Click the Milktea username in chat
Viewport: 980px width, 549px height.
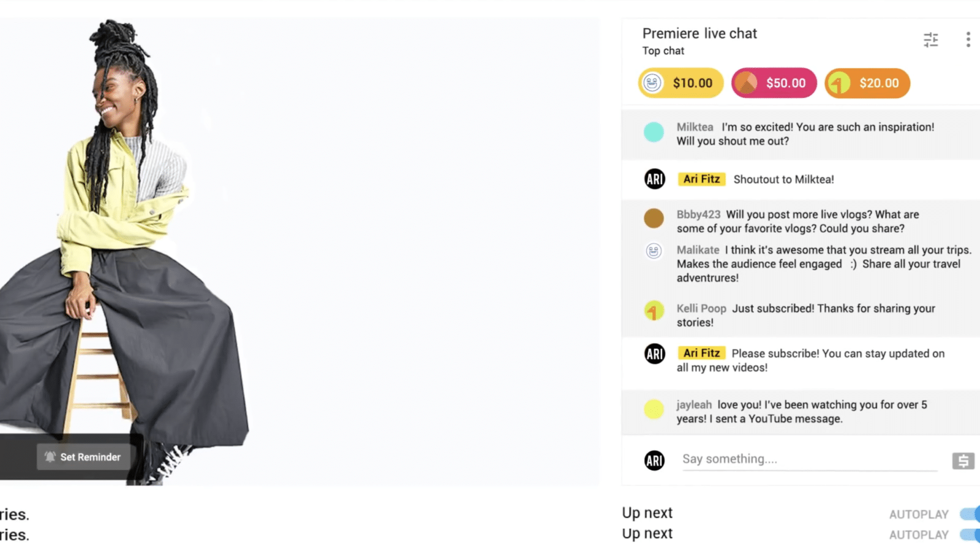click(x=695, y=127)
